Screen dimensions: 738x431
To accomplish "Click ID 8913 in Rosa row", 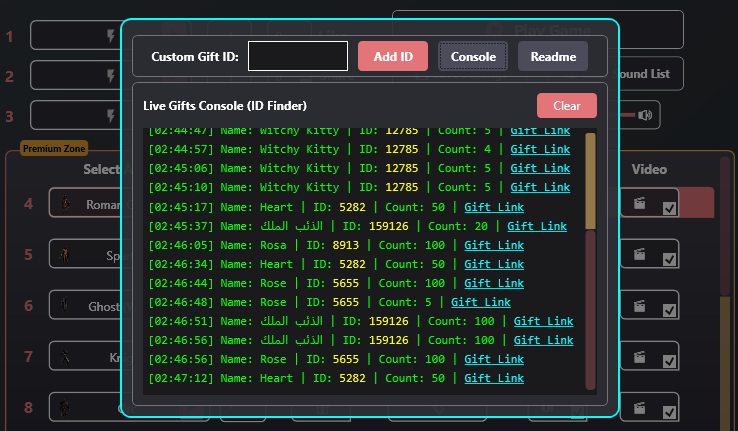I will [x=345, y=245].
